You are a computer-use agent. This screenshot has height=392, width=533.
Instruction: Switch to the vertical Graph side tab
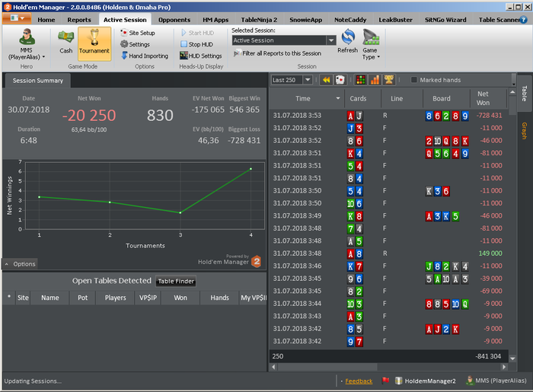pyautogui.click(x=524, y=131)
